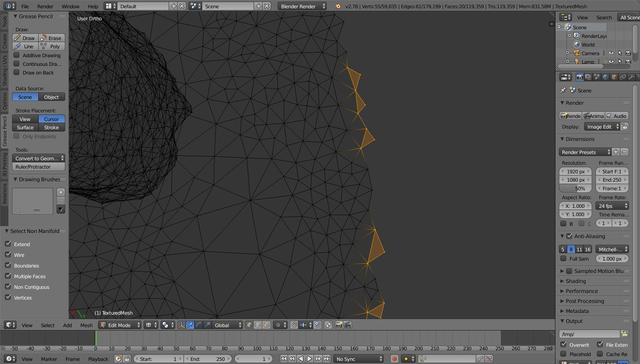This screenshot has height=364, width=640.
Task: Set stroke placement to Surface
Action: click(x=25, y=127)
